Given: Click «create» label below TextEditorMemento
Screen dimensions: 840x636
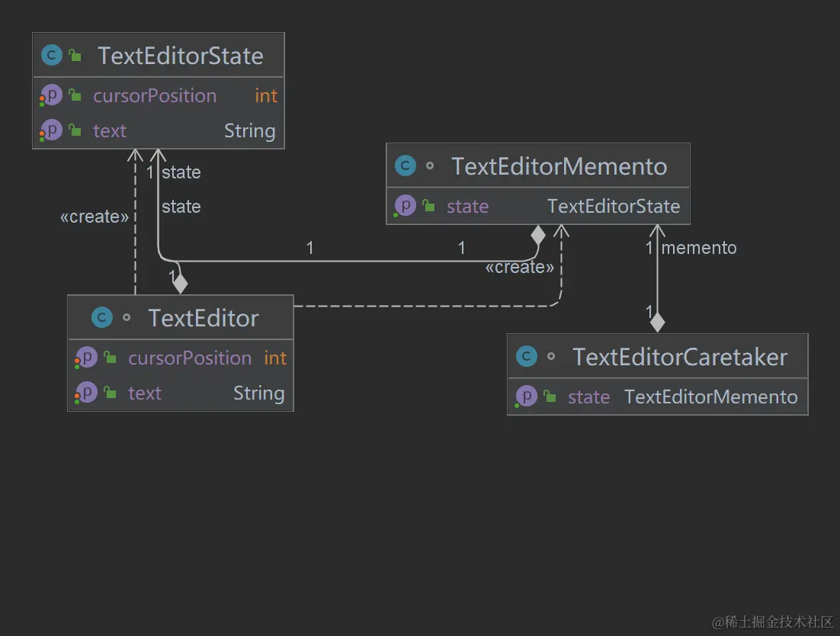Looking at the screenshot, I should point(520,267).
